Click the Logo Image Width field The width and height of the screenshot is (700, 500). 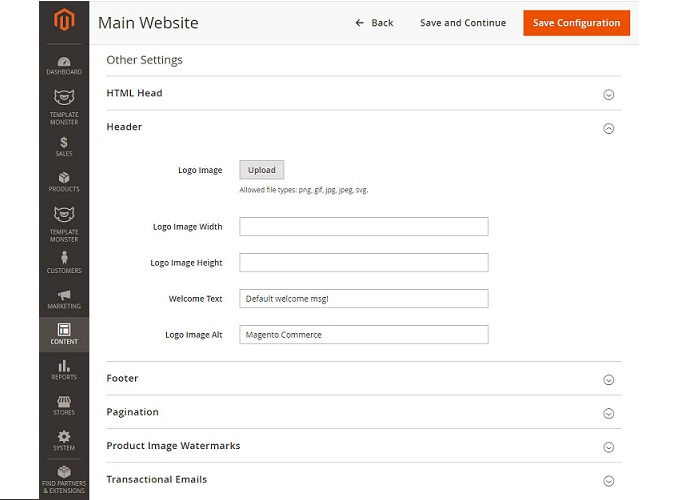[x=363, y=227]
